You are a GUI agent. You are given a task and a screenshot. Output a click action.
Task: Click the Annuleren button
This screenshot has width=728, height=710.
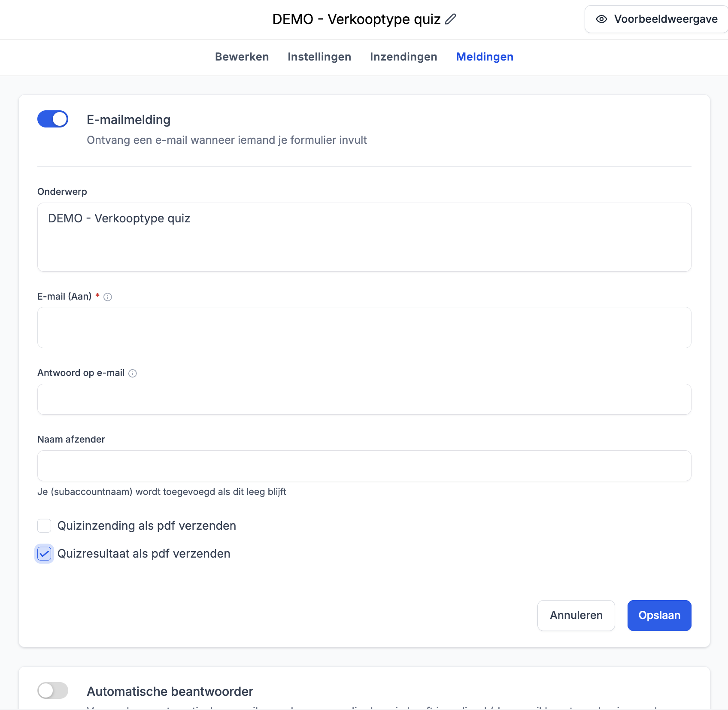click(x=576, y=616)
